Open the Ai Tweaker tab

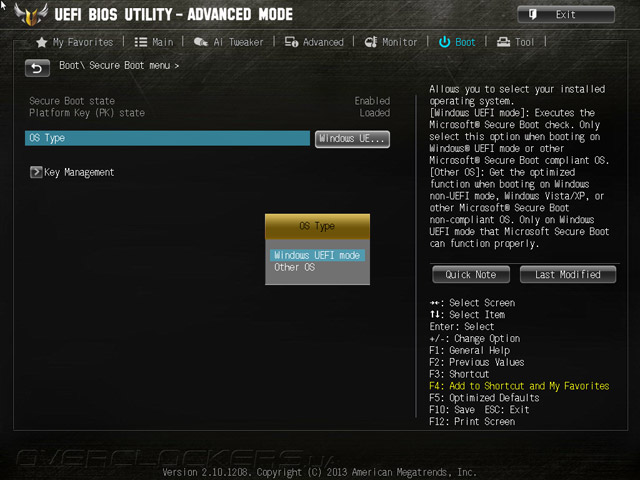tap(229, 42)
